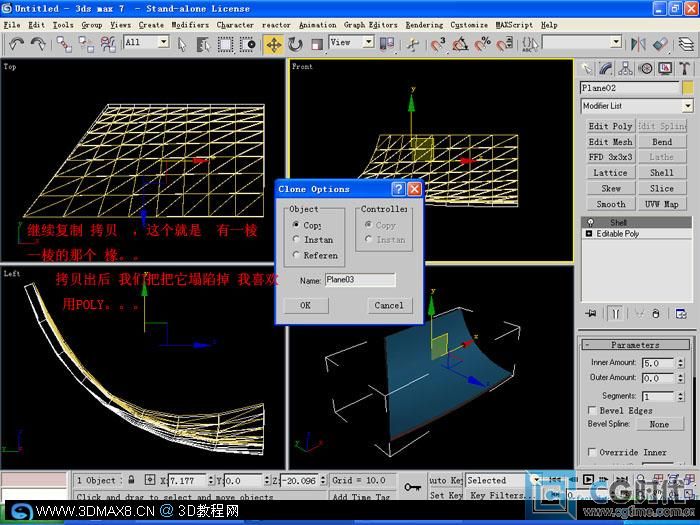Open selection filter All dropdown
Viewport: 700px width, 525px height.
coord(163,42)
